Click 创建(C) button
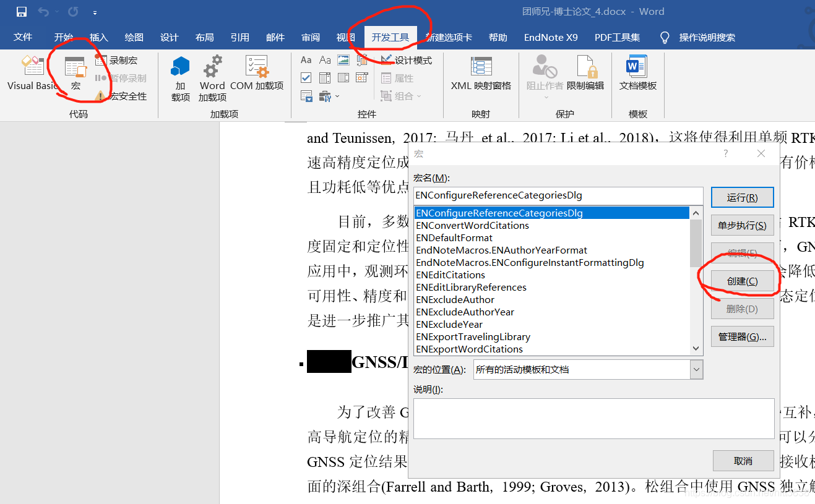The width and height of the screenshot is (815, 504). (743, 281)
